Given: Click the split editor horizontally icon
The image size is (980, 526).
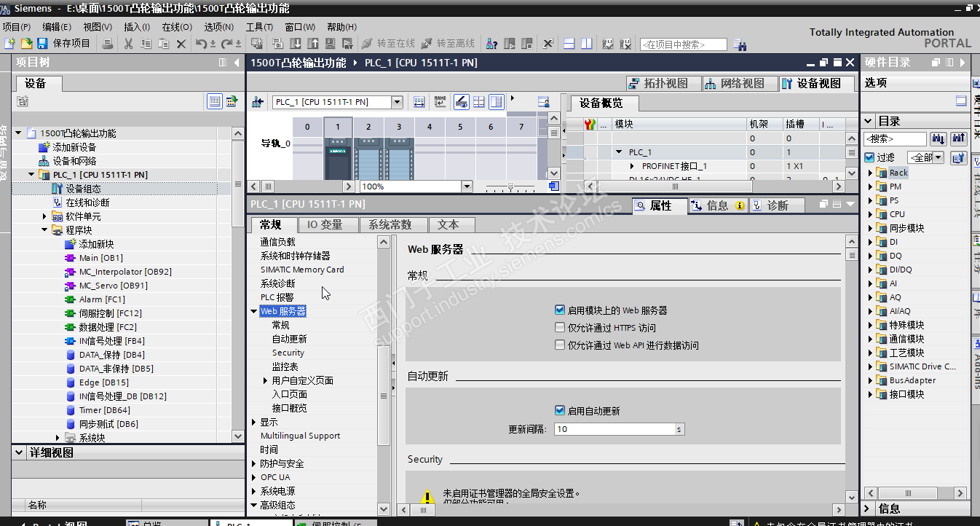Looking at the screenshot, I should click(x=570, y=44).
